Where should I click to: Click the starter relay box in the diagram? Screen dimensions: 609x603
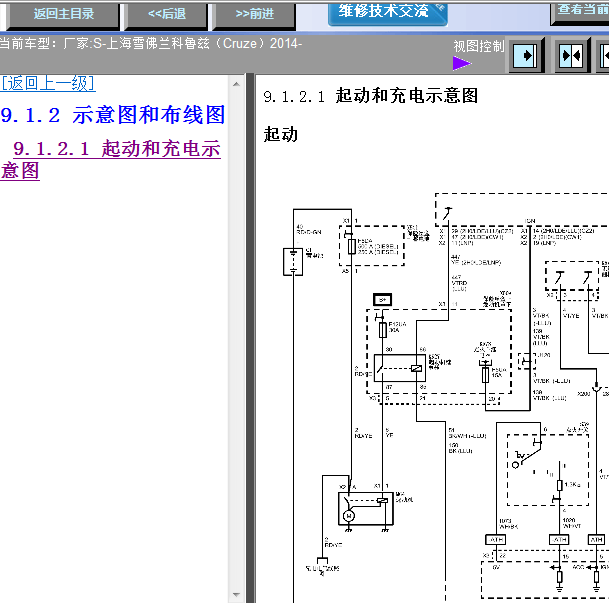400,368
